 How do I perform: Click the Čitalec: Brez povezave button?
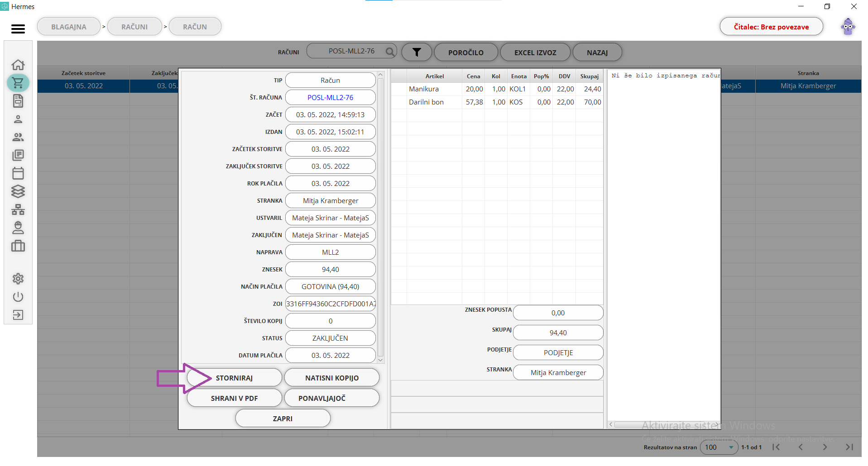coord(771,27)
